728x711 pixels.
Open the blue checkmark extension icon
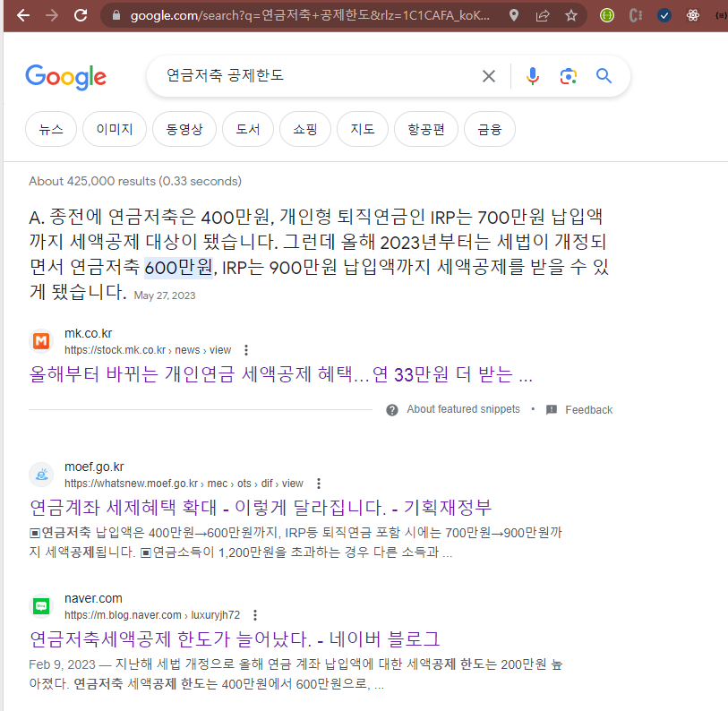(664, 15)
